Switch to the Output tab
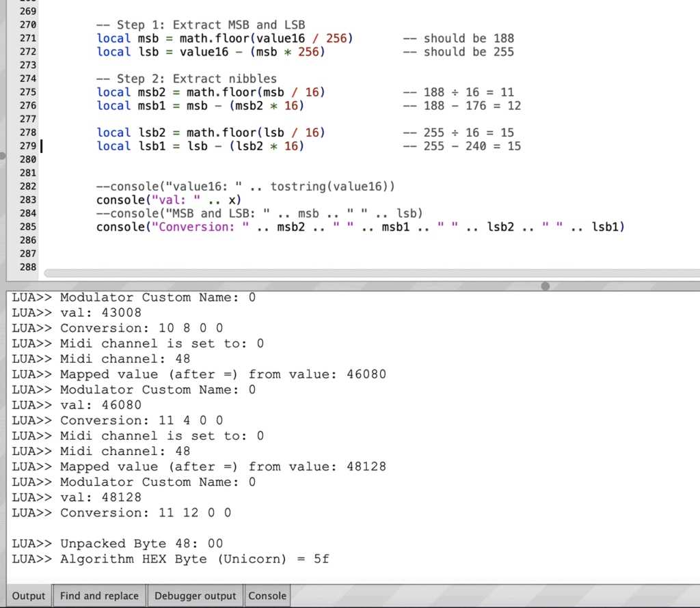The height and width of the screenshot is (608, 700). (29, 596)
